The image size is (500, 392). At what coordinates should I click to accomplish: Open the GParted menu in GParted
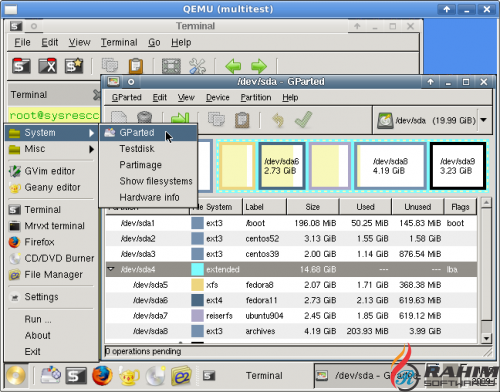tap(127, 97)
